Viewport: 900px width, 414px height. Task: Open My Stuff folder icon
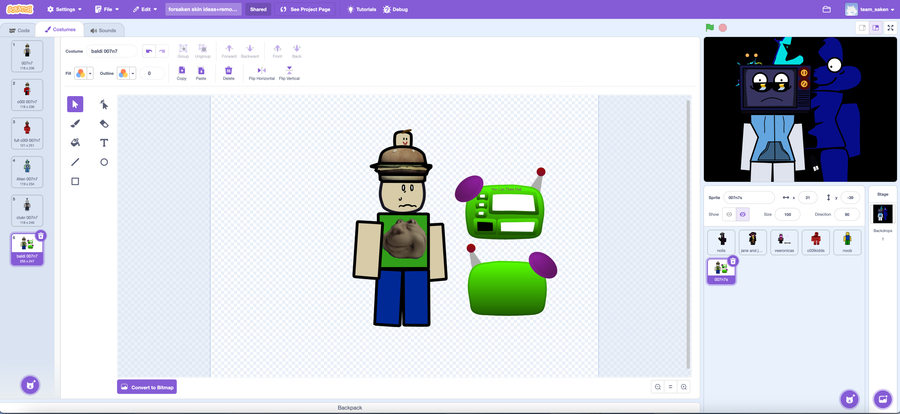[827, 9]
